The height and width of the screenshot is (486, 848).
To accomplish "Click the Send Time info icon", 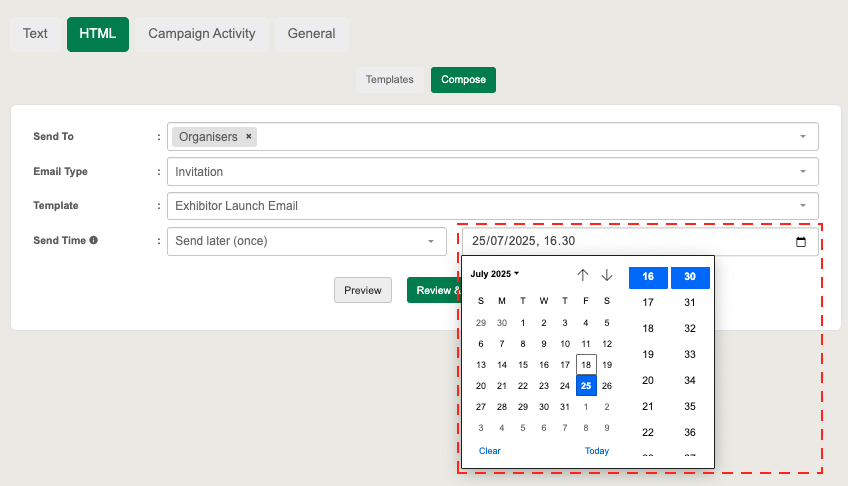I will click(93, 241).
